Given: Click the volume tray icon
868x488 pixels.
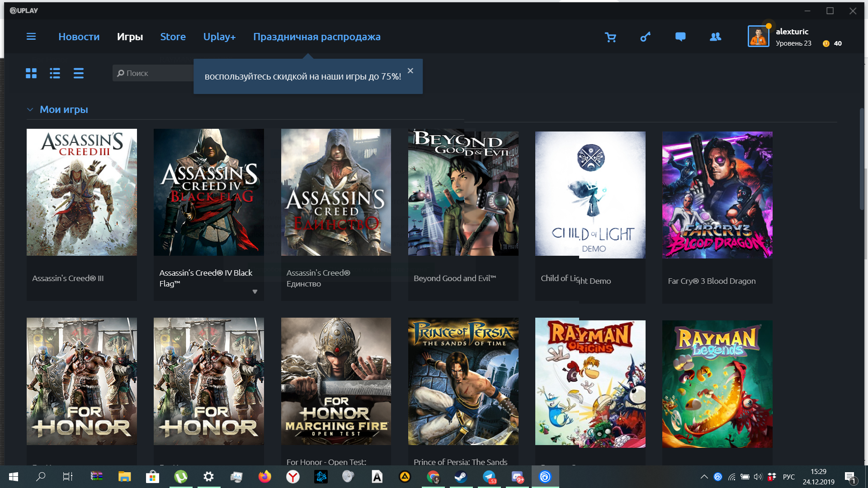Looking at the screenshot, I should coord(758,477).
